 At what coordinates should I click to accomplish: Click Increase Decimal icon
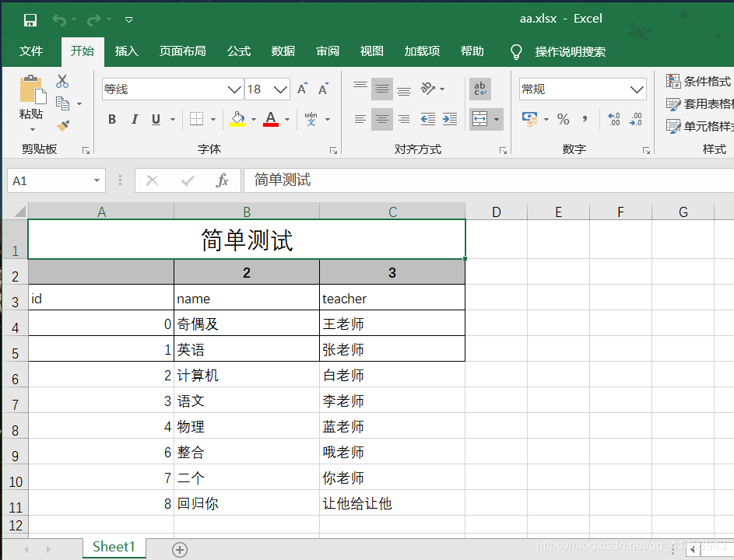tap(613, 119)
